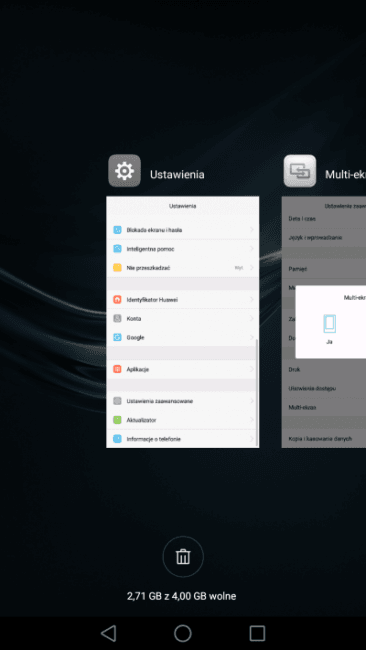The width and height of the screenshot is (366, 650).
Task: Click the Blokada ekranu i hasła text
Action: [x=154, y=230]
